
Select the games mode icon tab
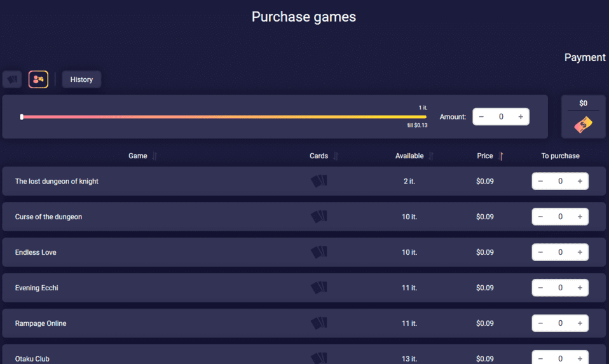[38, 79]
